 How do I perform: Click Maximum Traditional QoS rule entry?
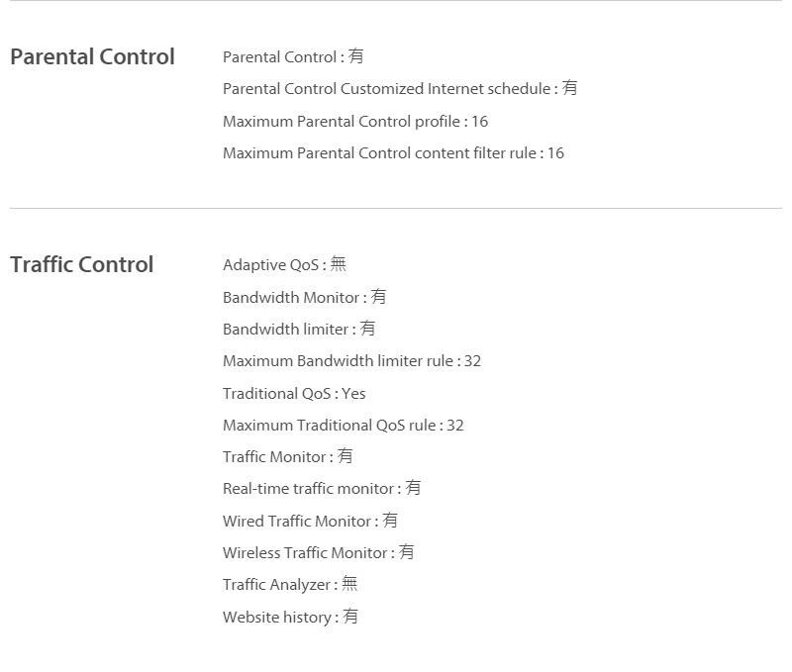click(344, 426)
